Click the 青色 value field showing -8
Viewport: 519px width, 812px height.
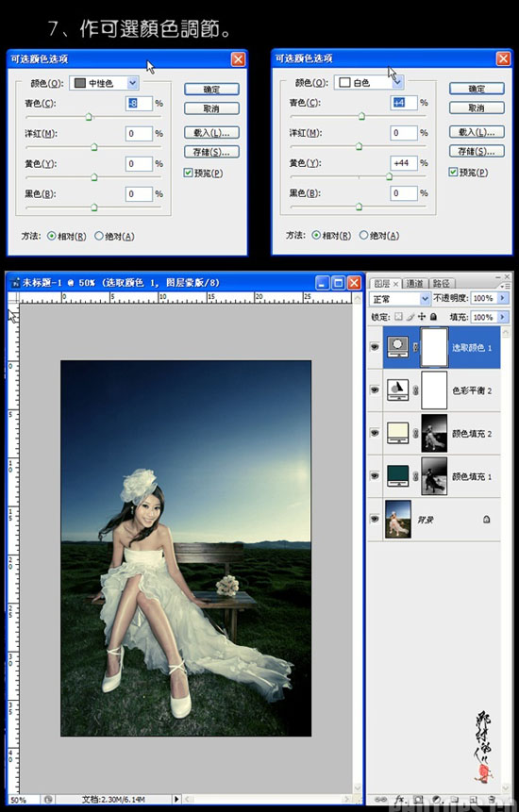pyautogui.click(x=140, y=104)
